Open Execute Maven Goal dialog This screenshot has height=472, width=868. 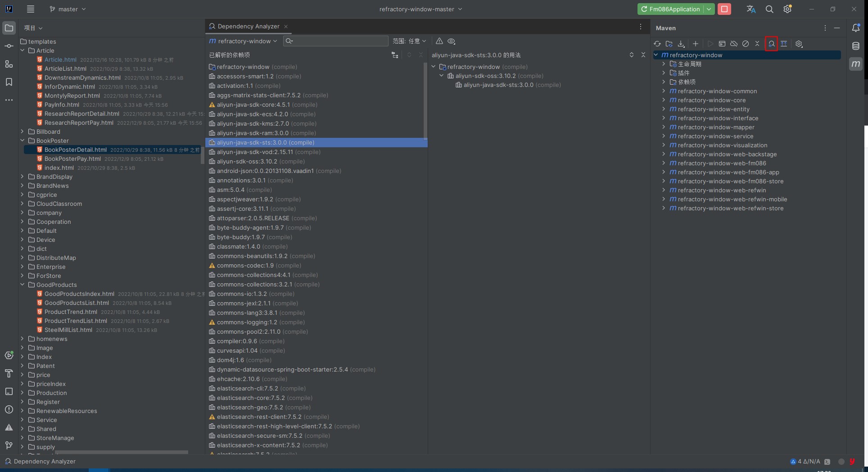click(x=722, y=44)
